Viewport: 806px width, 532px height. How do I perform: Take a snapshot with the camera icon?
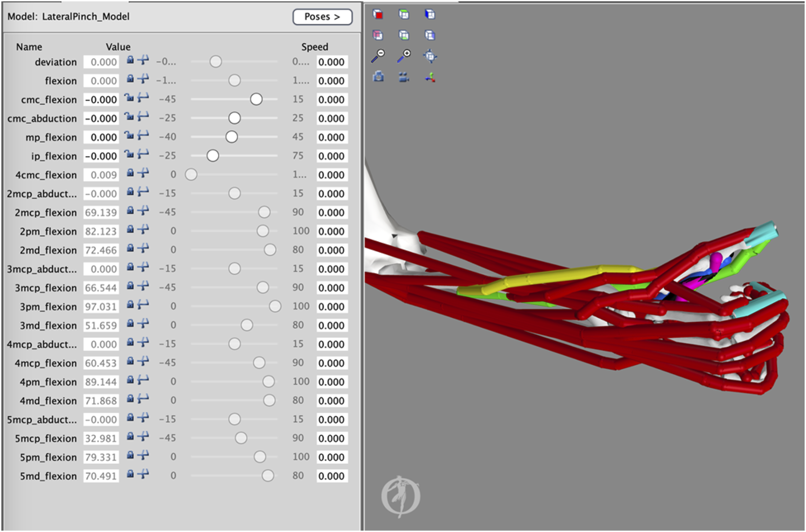coord(378,77)
